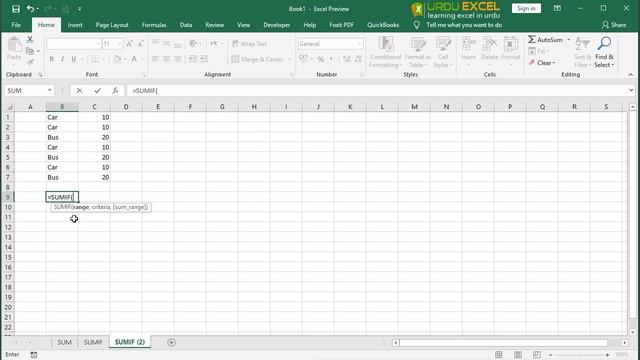Click Tell me what you want search
Image resolution: width=640 pixels, height=360 pixels.
pos(464,25)
